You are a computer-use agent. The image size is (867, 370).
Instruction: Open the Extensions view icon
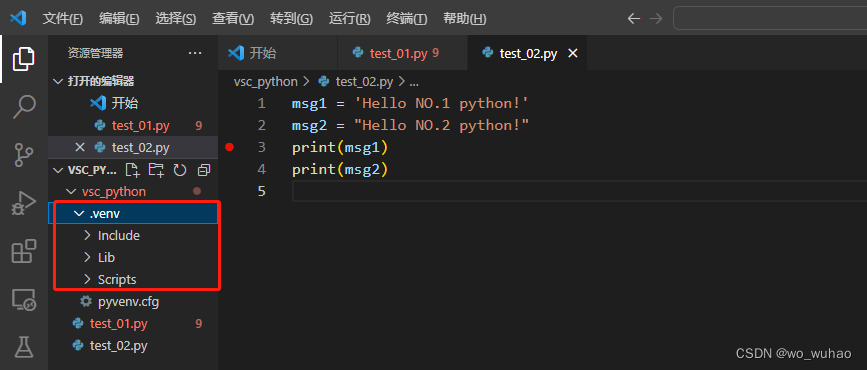coord(24,251)
